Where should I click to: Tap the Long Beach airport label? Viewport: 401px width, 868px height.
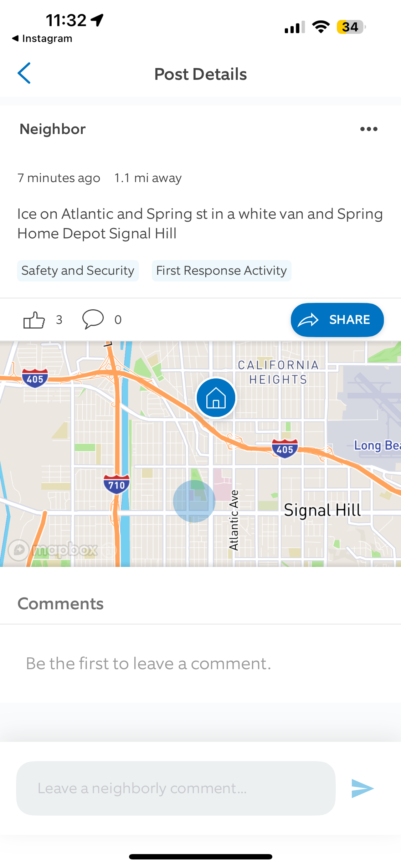[x=377, y=445]
